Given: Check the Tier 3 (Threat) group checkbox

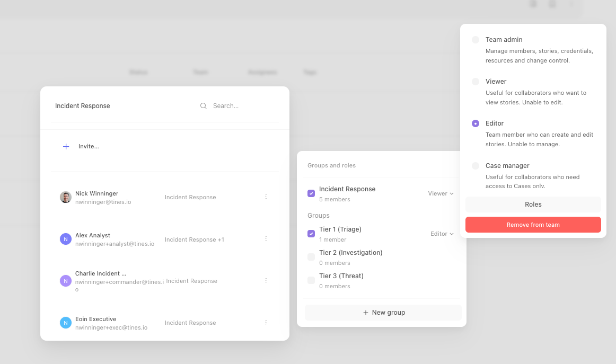Looking at the screenshot, I should tap(311, 280).
